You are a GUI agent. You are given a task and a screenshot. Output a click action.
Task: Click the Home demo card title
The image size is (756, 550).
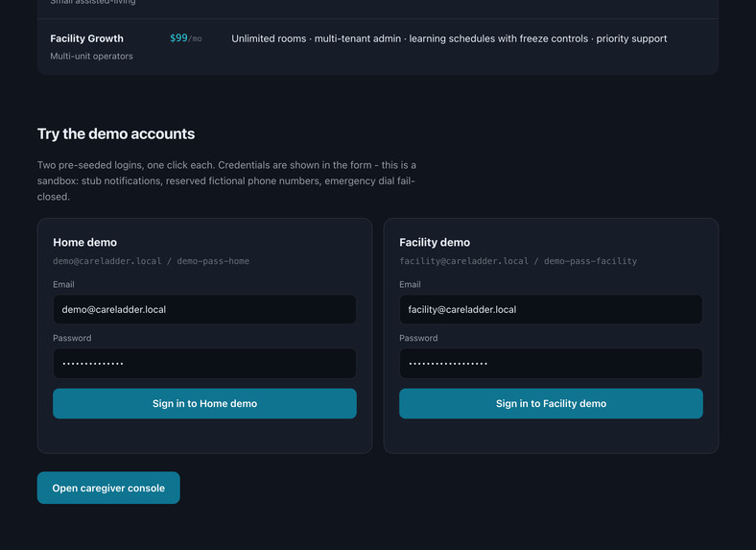84,242
